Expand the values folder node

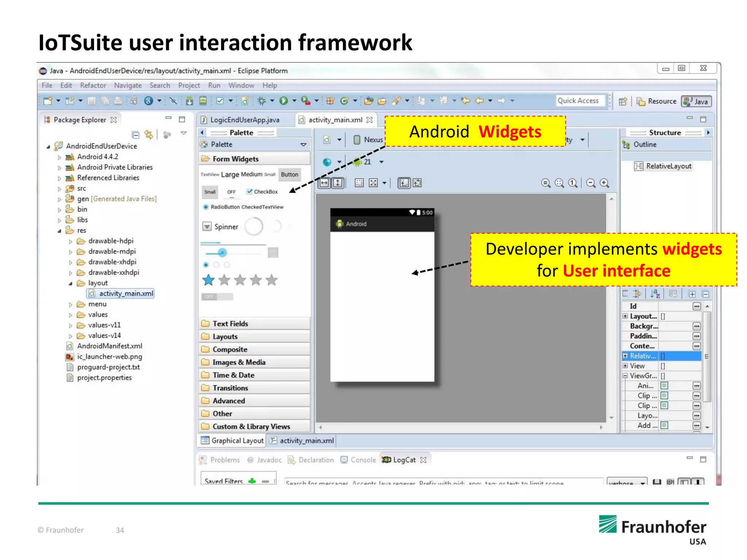click(x=70, y=315)
